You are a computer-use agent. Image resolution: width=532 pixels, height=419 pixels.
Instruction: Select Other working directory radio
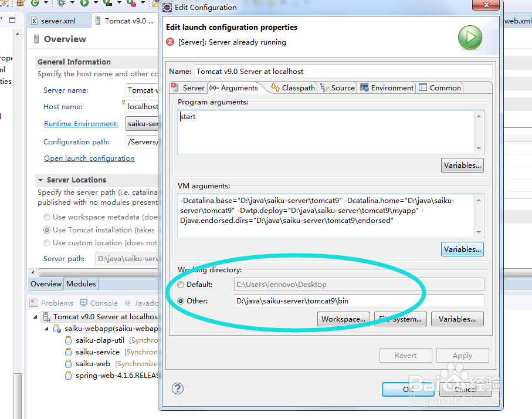(x=181, y=301)
